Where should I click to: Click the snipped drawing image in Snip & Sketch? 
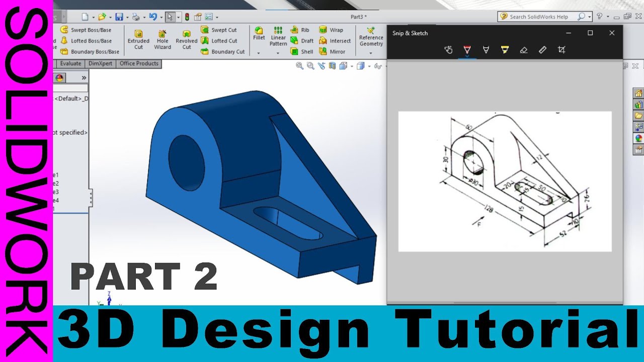tap(505, 182)
